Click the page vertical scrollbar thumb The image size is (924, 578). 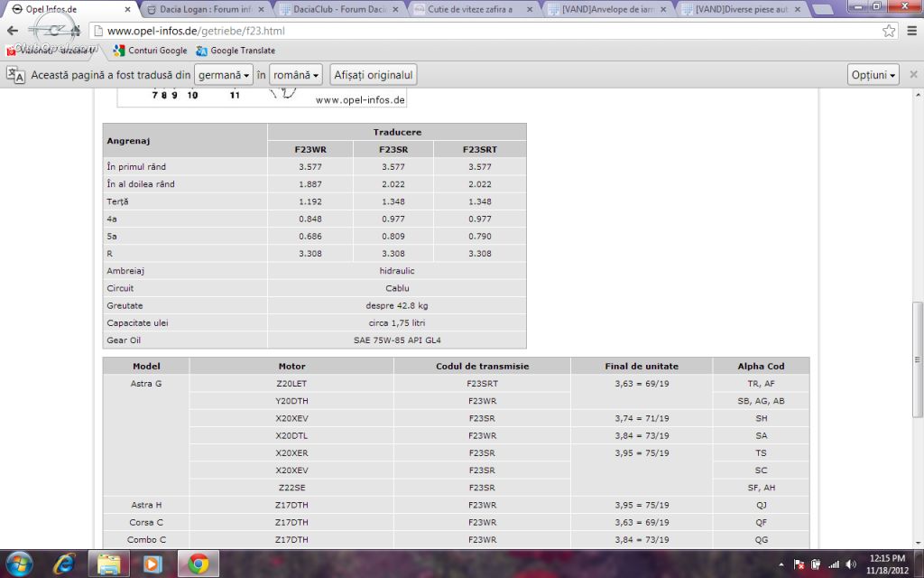[917, 359]
